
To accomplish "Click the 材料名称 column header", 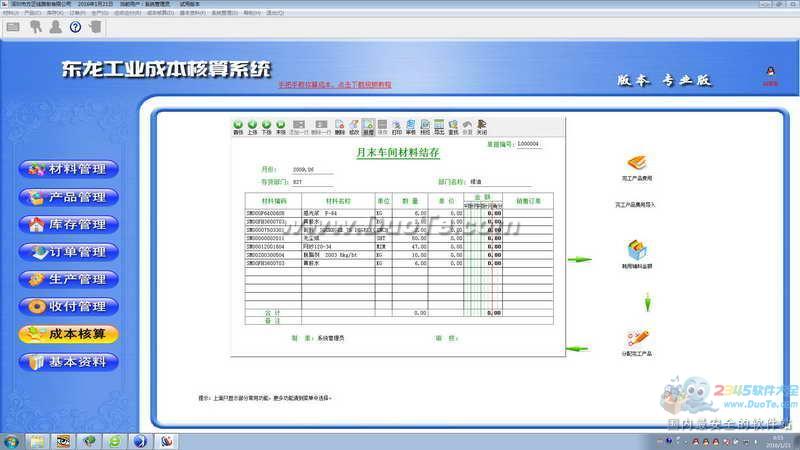I will [x=338, y=201].
